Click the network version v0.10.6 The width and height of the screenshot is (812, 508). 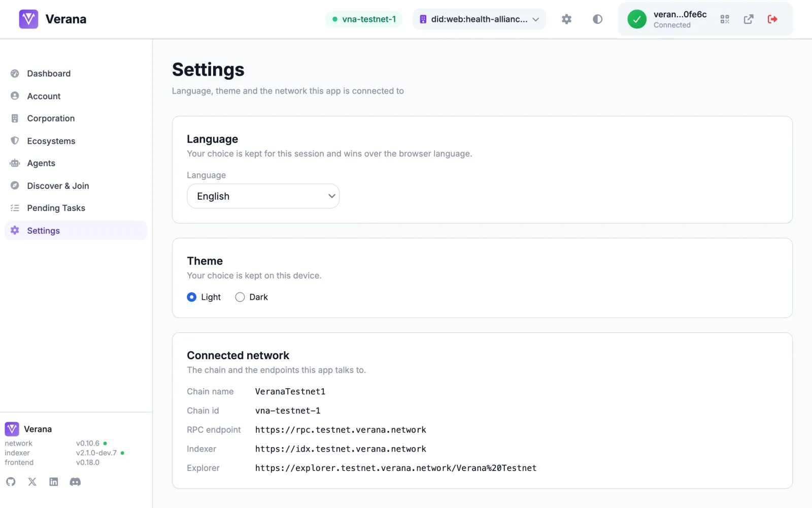88,443
